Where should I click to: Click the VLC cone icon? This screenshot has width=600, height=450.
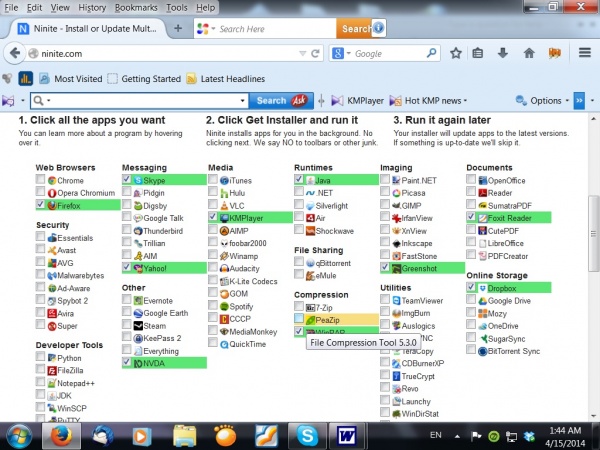pos(224,205)
